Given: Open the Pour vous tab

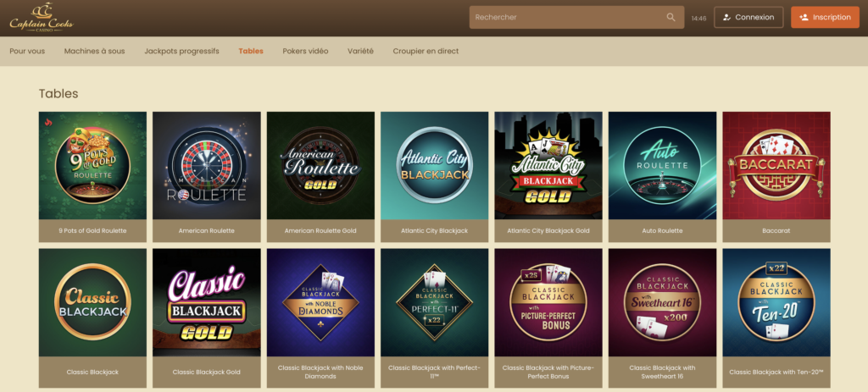Looking at the screenshot, I should pos(27,51).
